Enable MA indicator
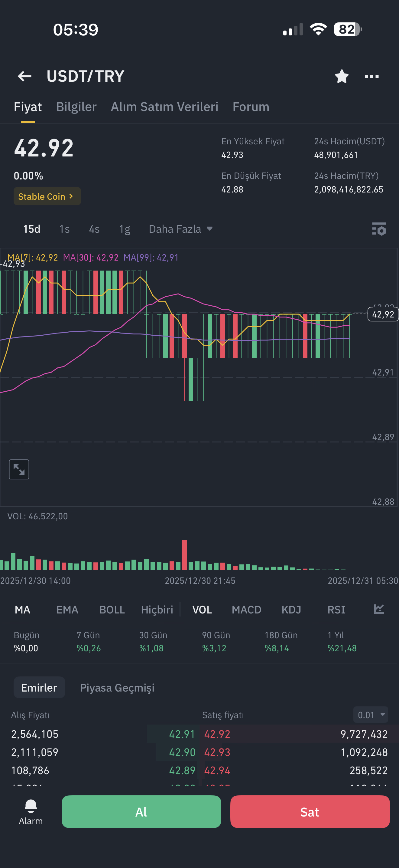Viewport: 399px width, 868px height. 23,610
